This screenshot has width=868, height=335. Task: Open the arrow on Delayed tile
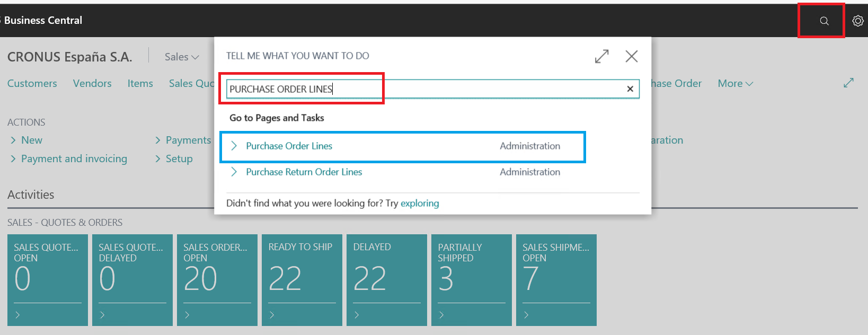(x=357, y=315)
